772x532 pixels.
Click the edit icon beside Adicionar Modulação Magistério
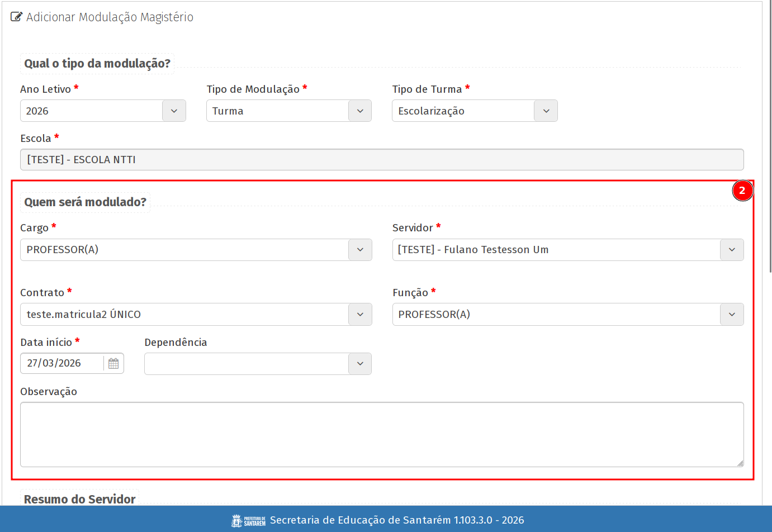17,17
